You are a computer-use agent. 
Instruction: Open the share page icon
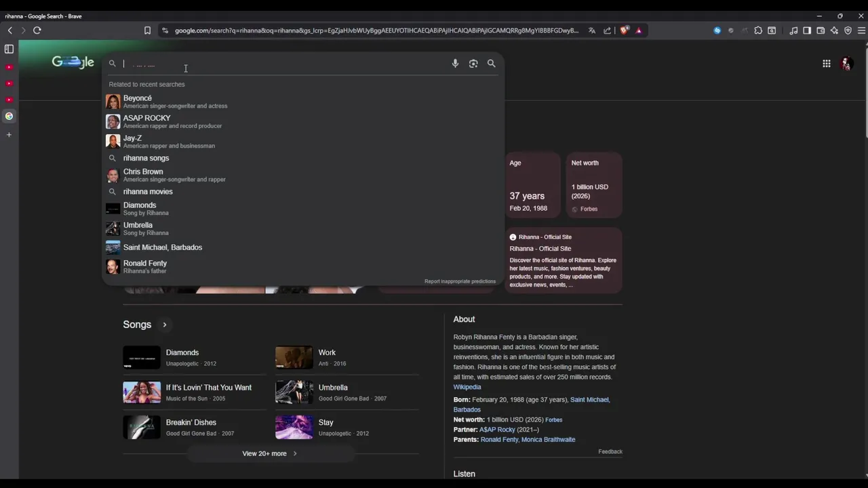point(608,30)
